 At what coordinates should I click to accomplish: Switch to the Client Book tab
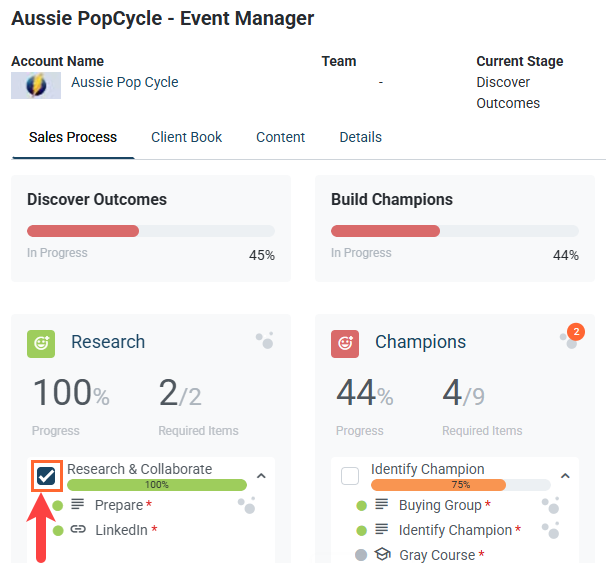click(186, 138)
